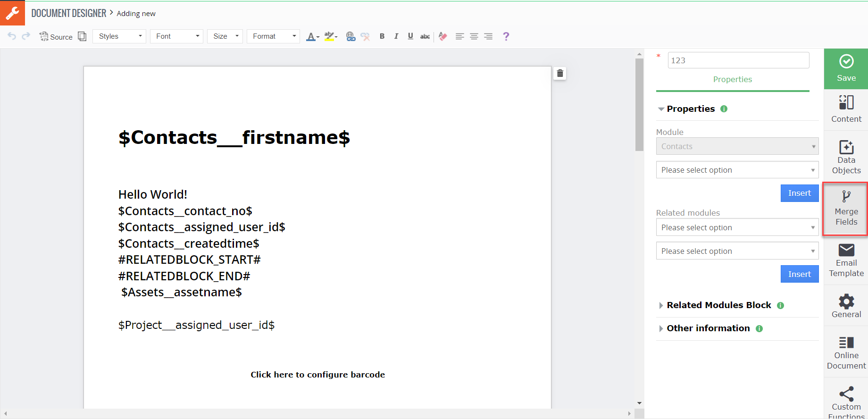Viewport: 868px width, 419px height.
Task: Click the Remove Format eraser icon
Action: [442, 36]
